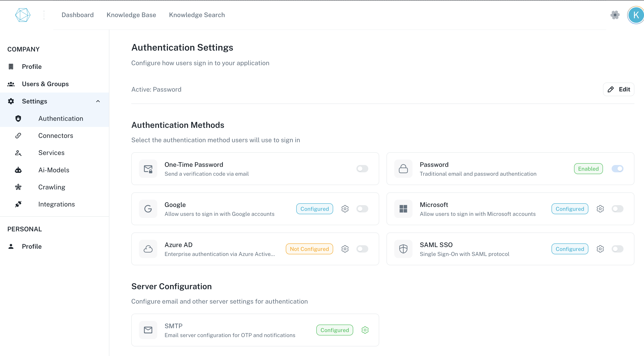Collapse the Settings section in sidebar
This screenshot has width=644, height=356.
point(98,101)
